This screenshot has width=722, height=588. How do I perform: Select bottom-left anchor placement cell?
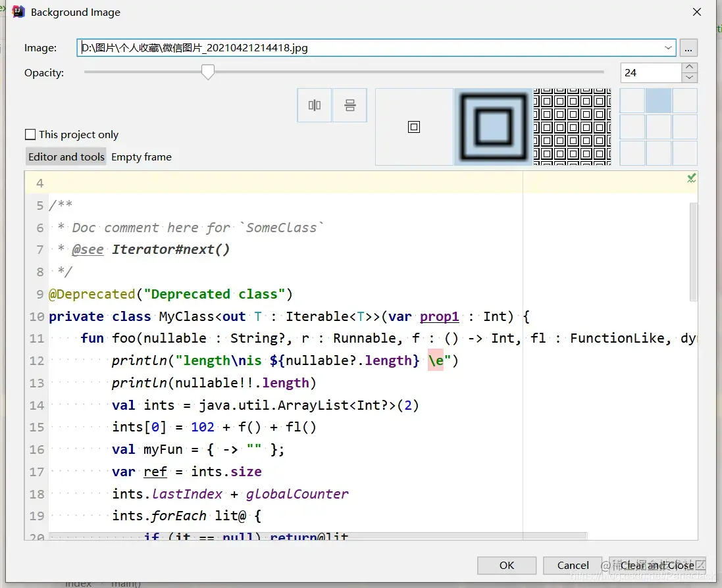pos(632,153)
